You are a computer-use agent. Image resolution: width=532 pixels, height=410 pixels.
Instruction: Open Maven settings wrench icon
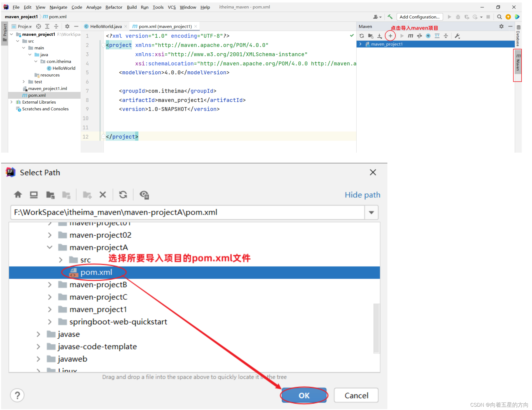[x=457, y=36]
